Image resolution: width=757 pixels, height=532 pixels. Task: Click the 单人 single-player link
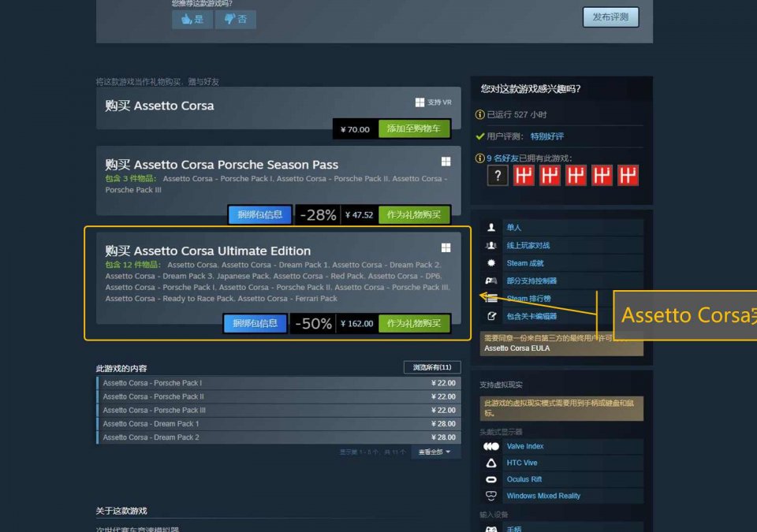(513, 227)
